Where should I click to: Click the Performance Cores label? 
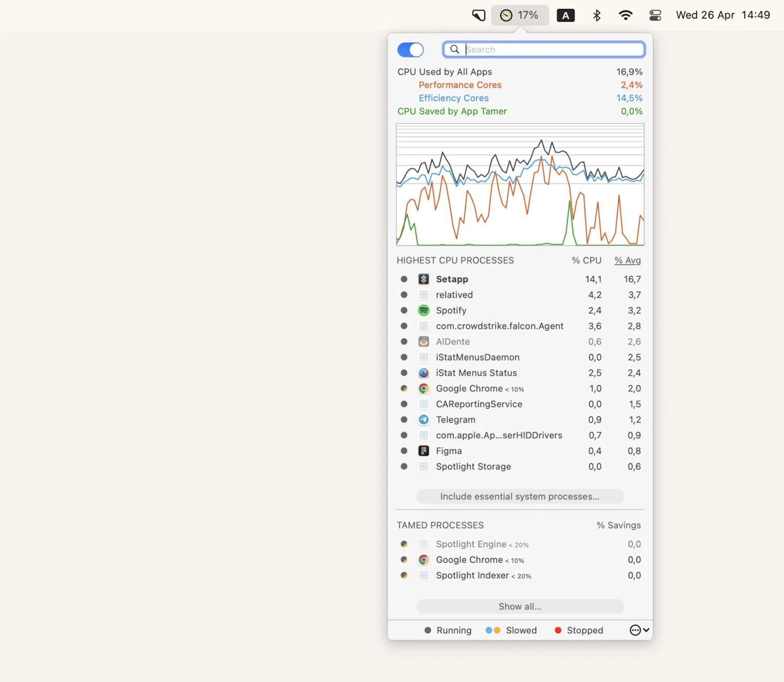[460, 85]
